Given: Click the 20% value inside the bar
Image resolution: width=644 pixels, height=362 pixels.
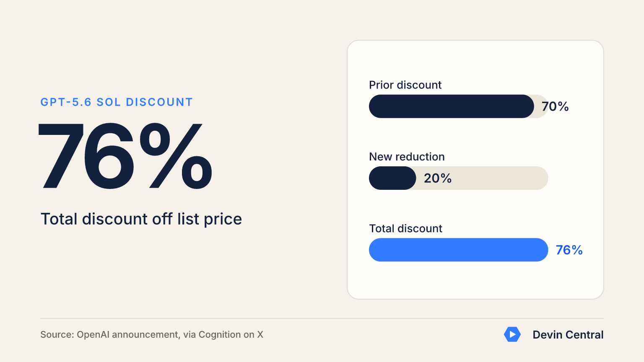Looking at the screenshot, I should tap(438, 178).
